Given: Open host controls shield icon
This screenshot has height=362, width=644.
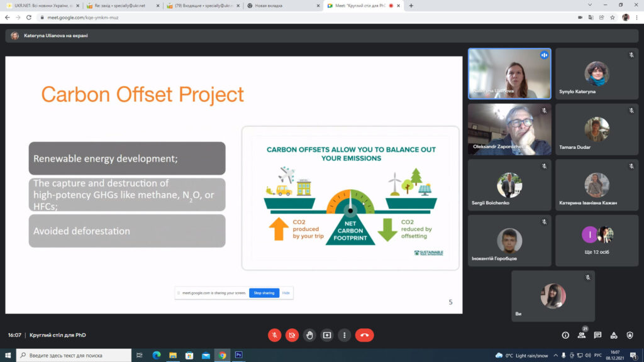Looking at the screenshot, I should [630, 336].
